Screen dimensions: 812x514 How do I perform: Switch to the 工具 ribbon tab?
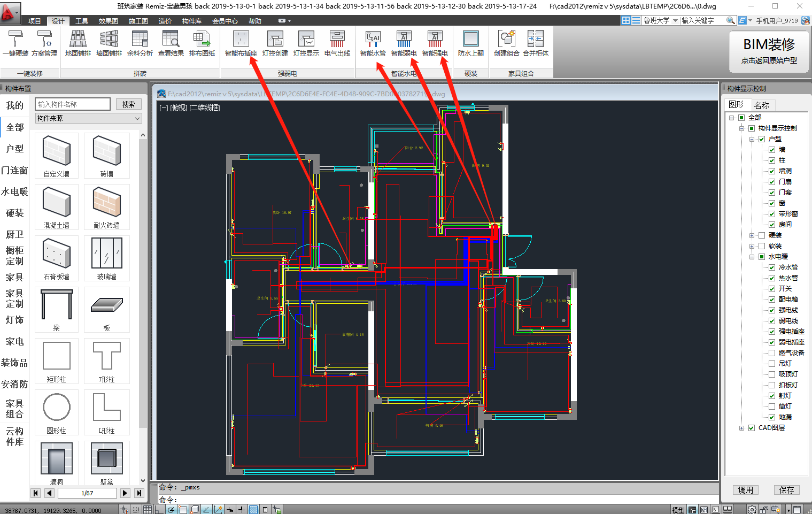(82, 21)
